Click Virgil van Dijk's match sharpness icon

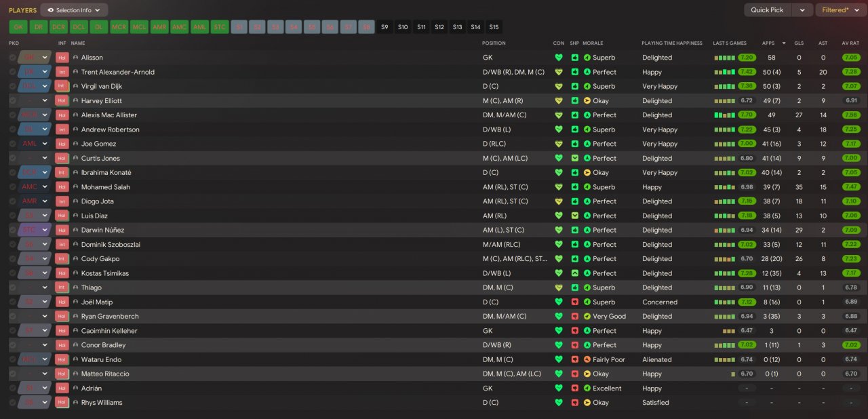click(574, 86)
